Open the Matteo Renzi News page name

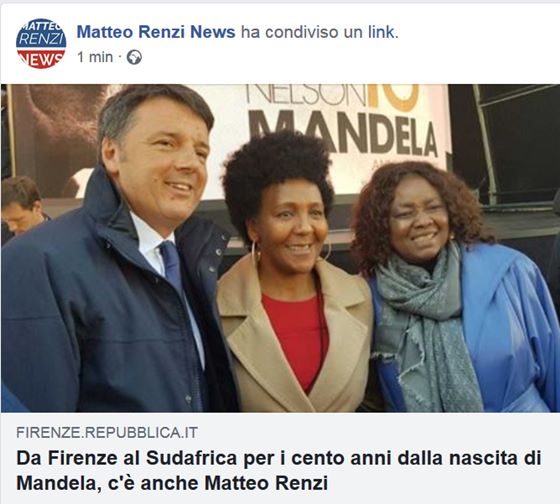[x=156, y=32]
